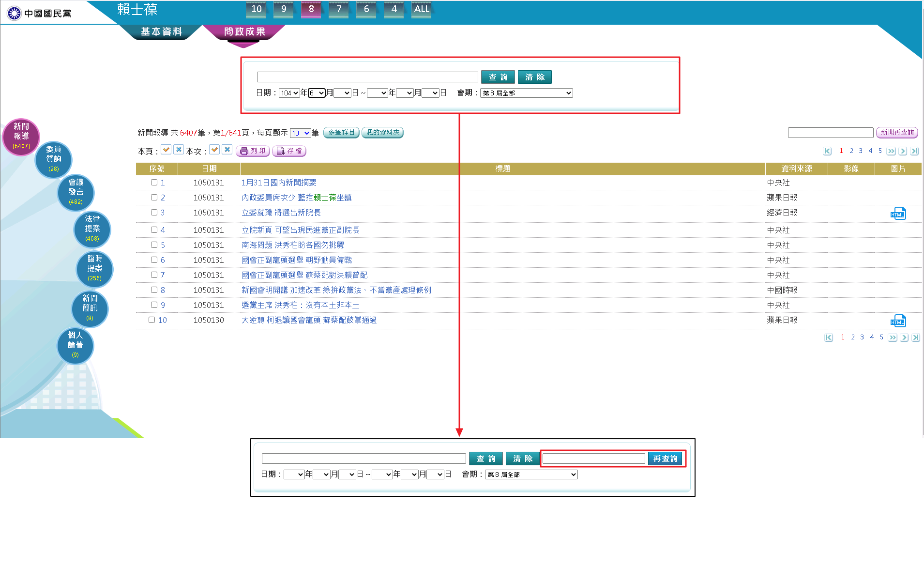This screenshot has height=581, width=924.
Task: Expand the session dropdown 第8屆全部
Action: click(x=526, y=93)
